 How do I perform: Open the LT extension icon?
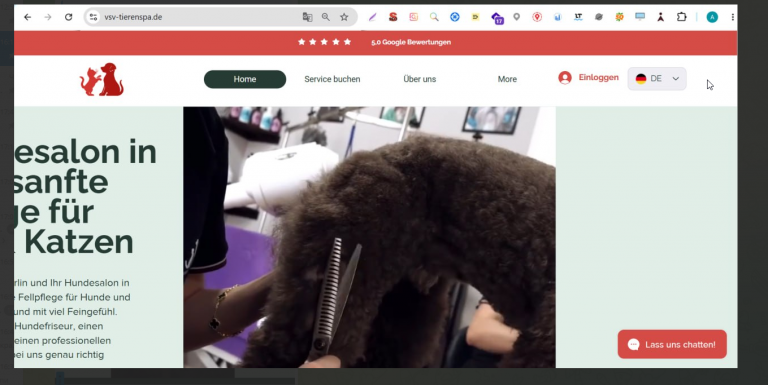(578, 17)
